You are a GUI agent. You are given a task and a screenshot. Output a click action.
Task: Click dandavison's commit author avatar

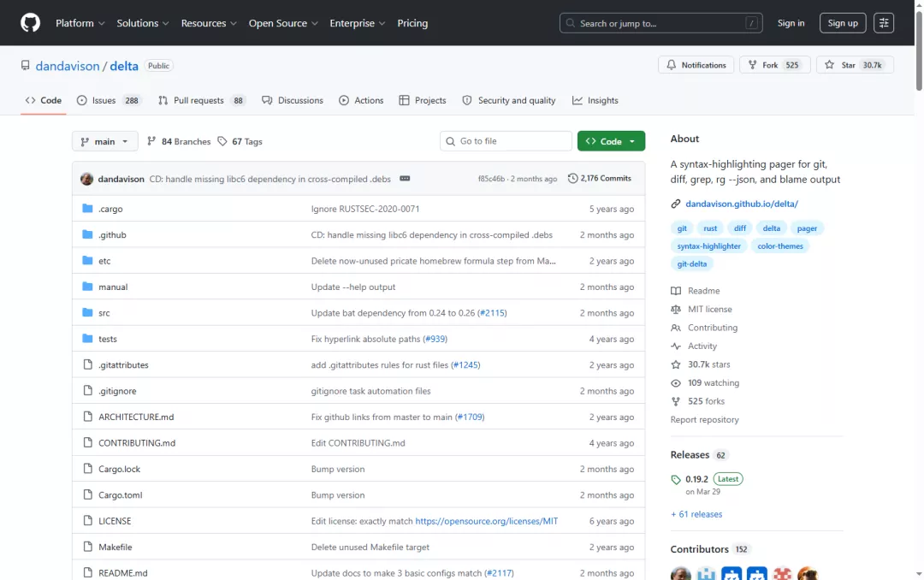tap(86, 179)
